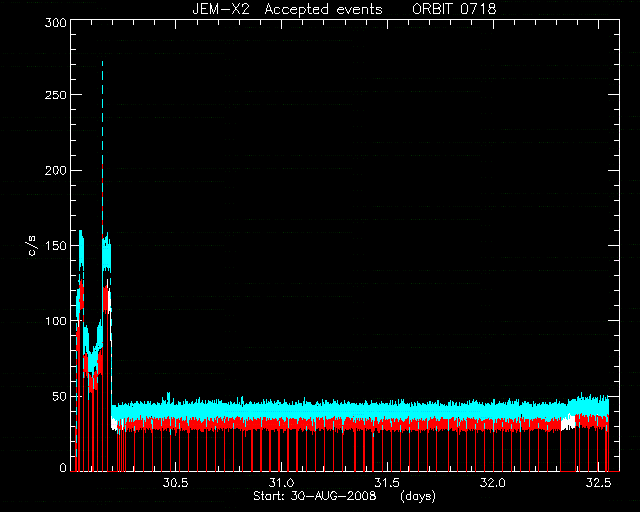Click the 250 y-axis tick label

point(56,95)
